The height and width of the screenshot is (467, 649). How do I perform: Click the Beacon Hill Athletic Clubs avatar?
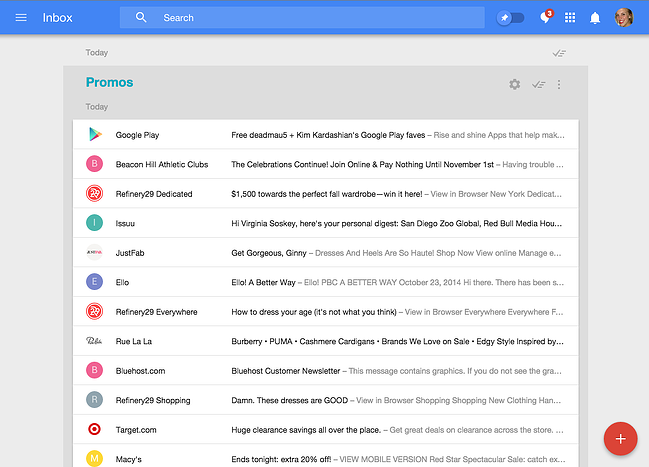tap(94, 164)
